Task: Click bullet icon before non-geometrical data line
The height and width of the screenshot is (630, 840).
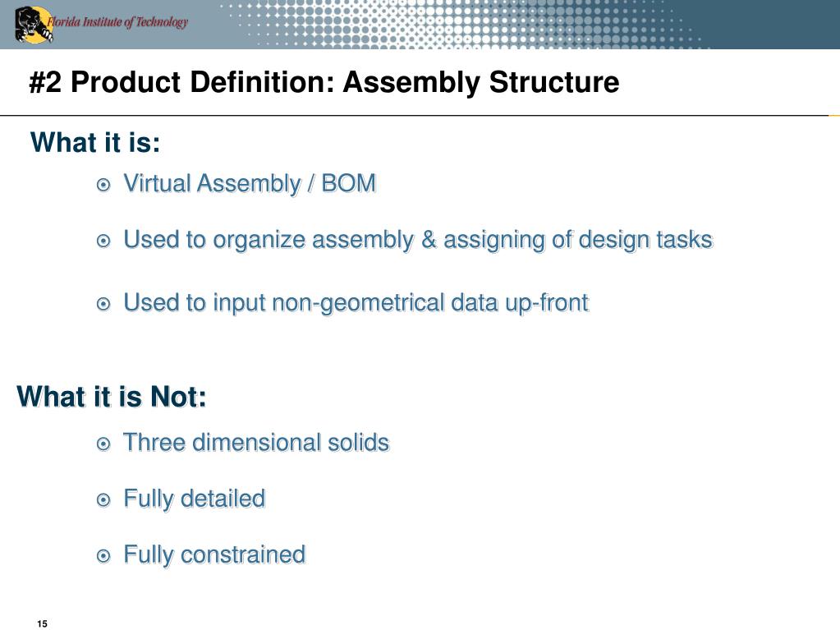Action: 103,304
